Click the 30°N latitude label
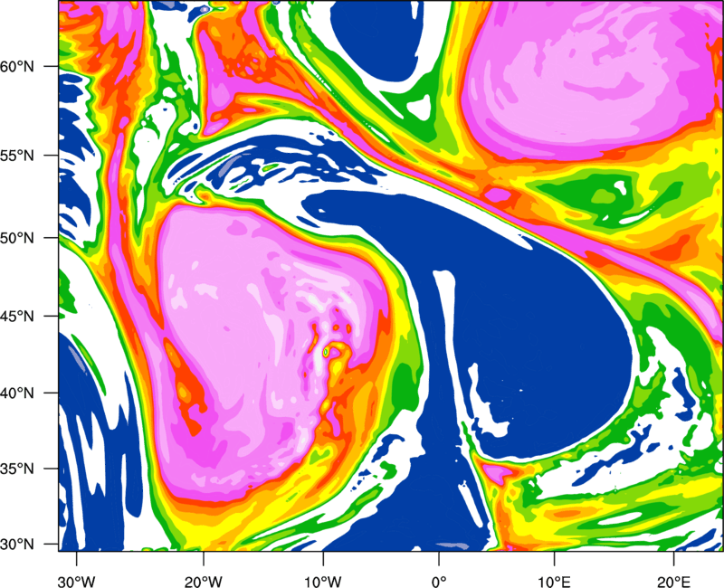 point(17,545)
